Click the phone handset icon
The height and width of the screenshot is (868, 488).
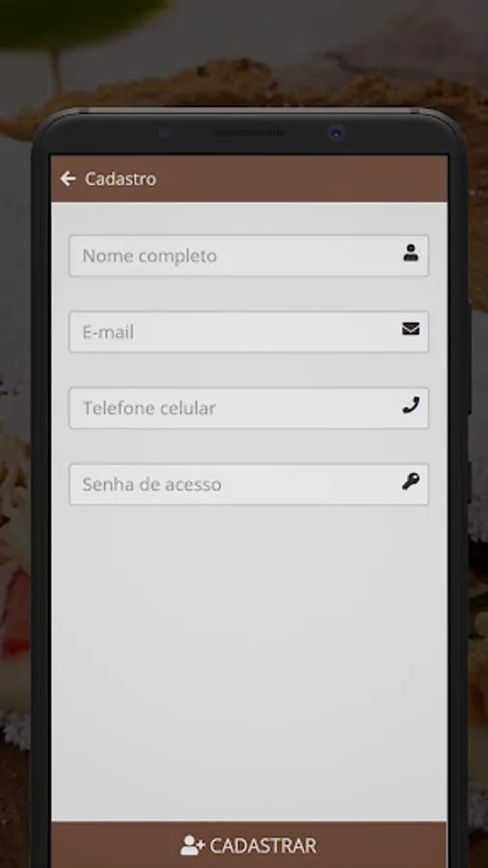point(411,406)
